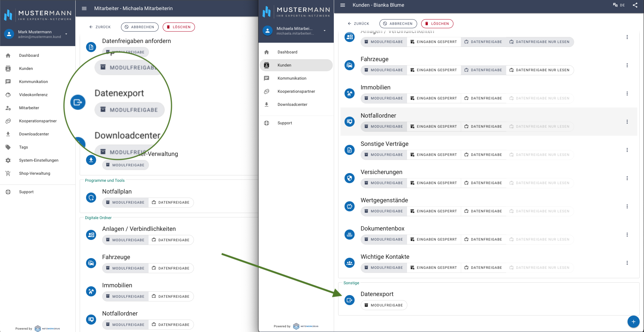Click the Fahrzeuge car icon in Mitarbeiter window
This screenshot has width=644, height=332.
point(91,263)
